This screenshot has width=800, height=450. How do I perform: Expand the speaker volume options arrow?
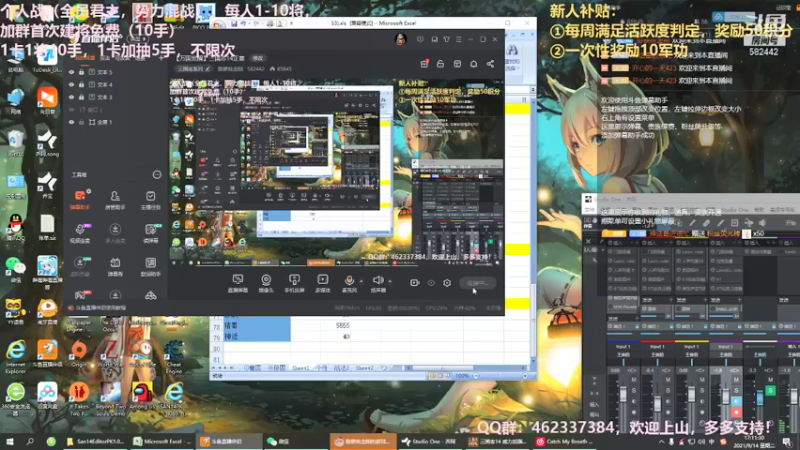coord(390,281)
